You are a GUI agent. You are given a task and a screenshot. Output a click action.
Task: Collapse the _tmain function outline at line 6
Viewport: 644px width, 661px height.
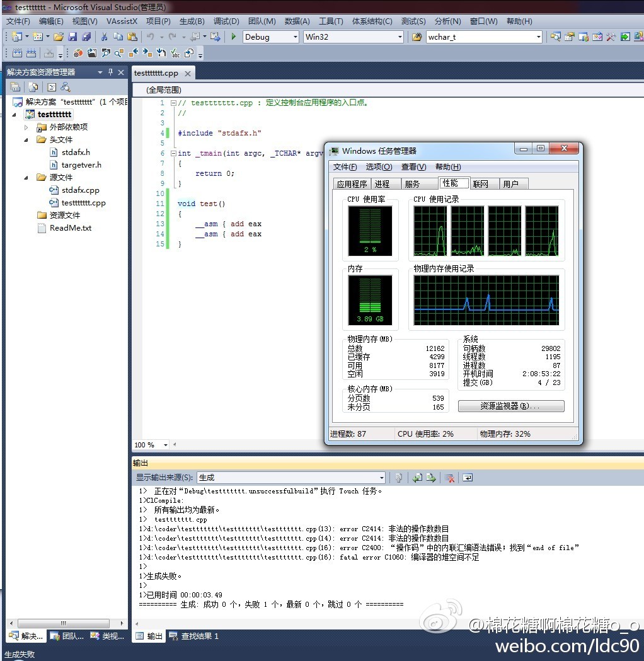click(x=173, y=154)
